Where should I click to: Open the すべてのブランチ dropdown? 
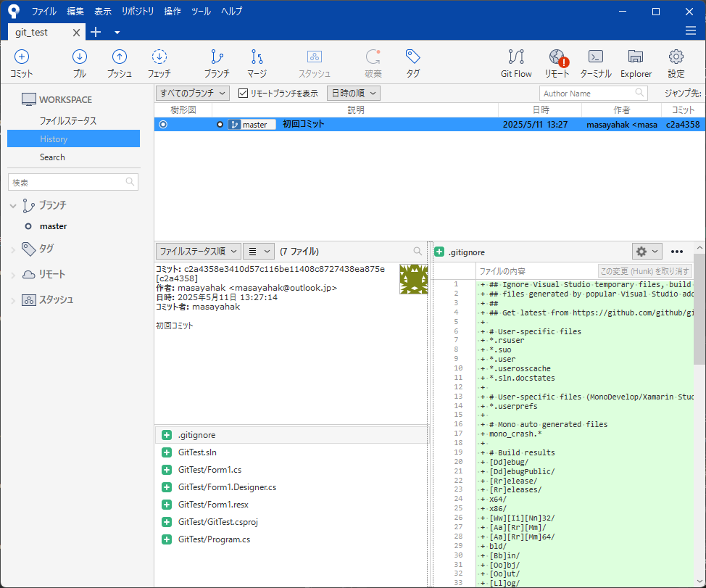(193, 94)
